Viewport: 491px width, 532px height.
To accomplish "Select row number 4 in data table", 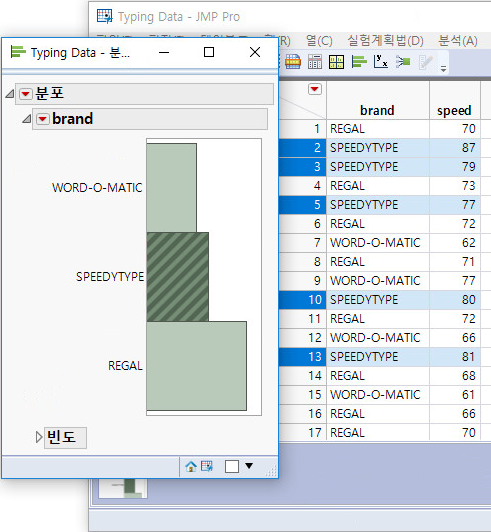I will tap(302, 186).
